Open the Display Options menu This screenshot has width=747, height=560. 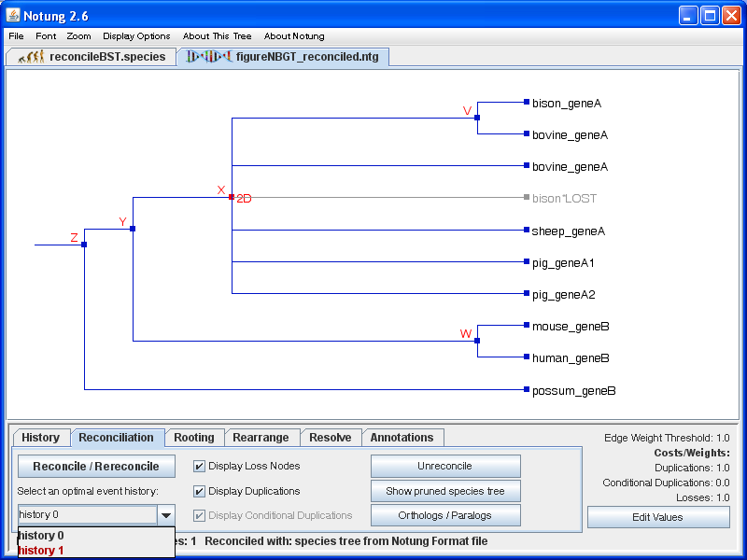point(136,36)
